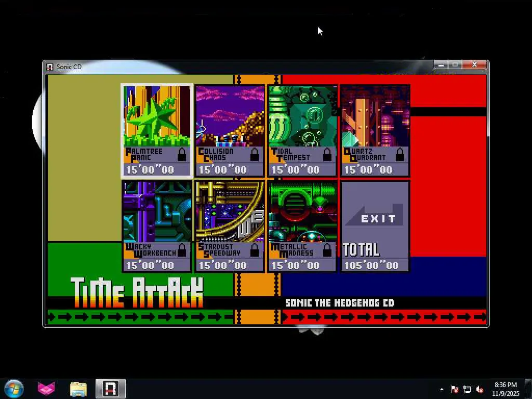Click the TOTAL label
This screenshot has height=399, width=532.
point(362,250)
